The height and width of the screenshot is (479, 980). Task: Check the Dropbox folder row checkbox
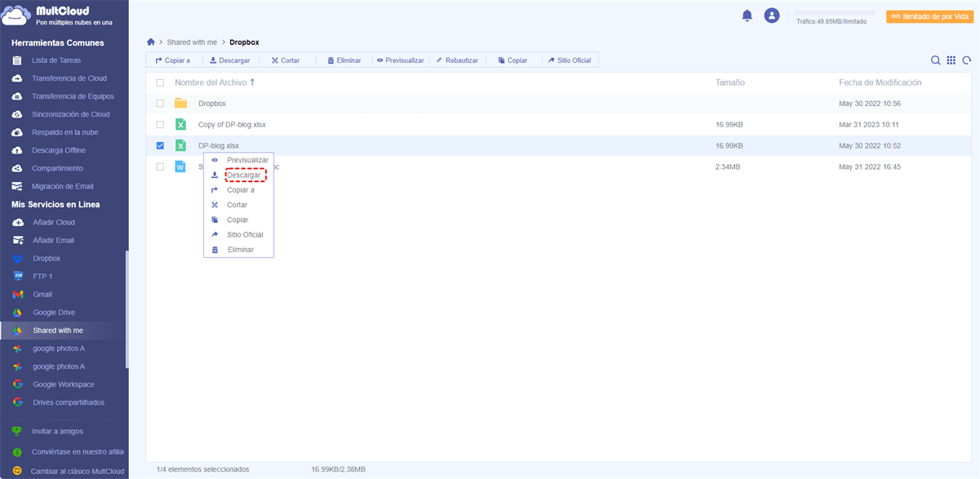[x=160, y=104]
